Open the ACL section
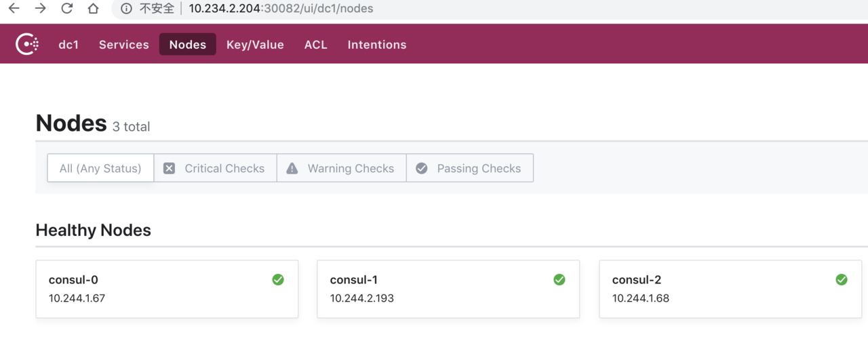 [x=315, y=45]
